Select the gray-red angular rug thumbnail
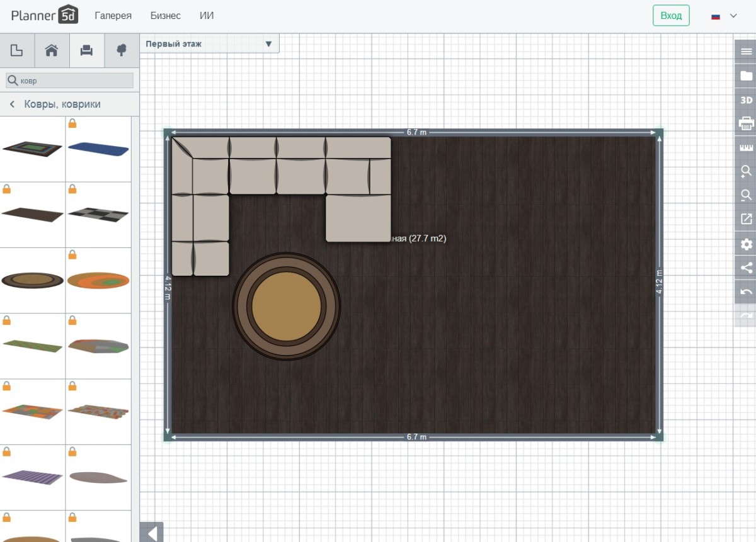 pos(98,346)
